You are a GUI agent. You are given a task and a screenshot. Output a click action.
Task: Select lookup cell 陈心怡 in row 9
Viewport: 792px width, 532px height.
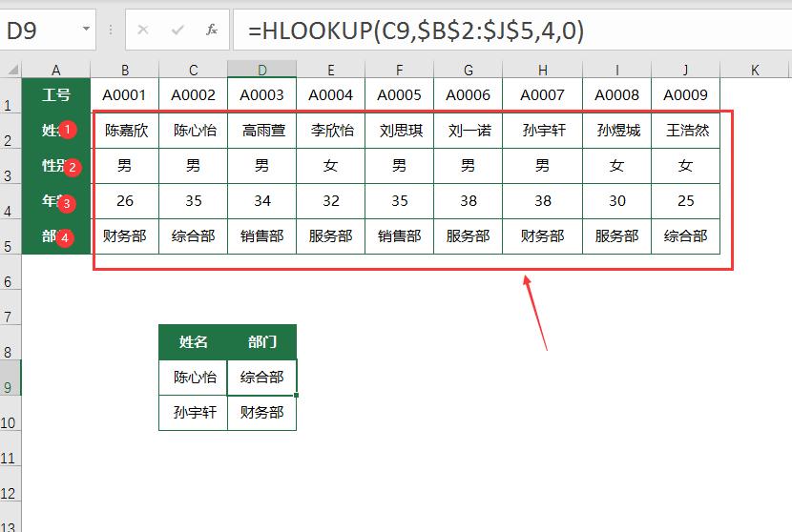coord(194,378)
